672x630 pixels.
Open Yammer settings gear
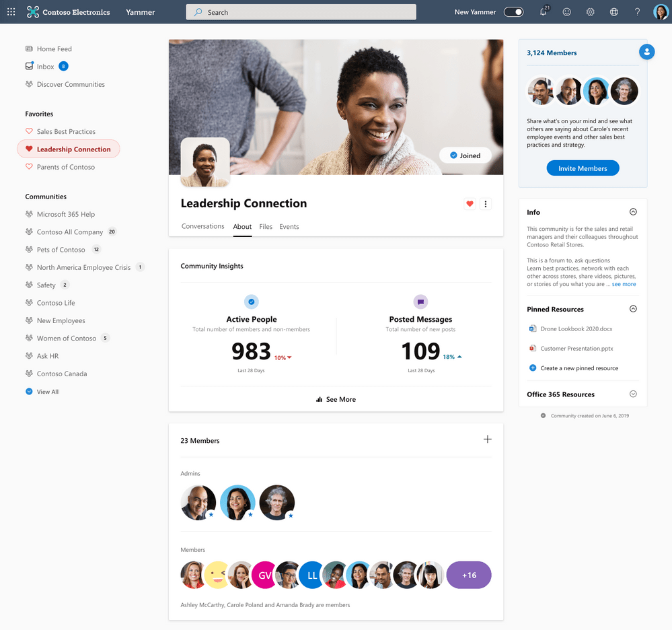coord(590,11)
